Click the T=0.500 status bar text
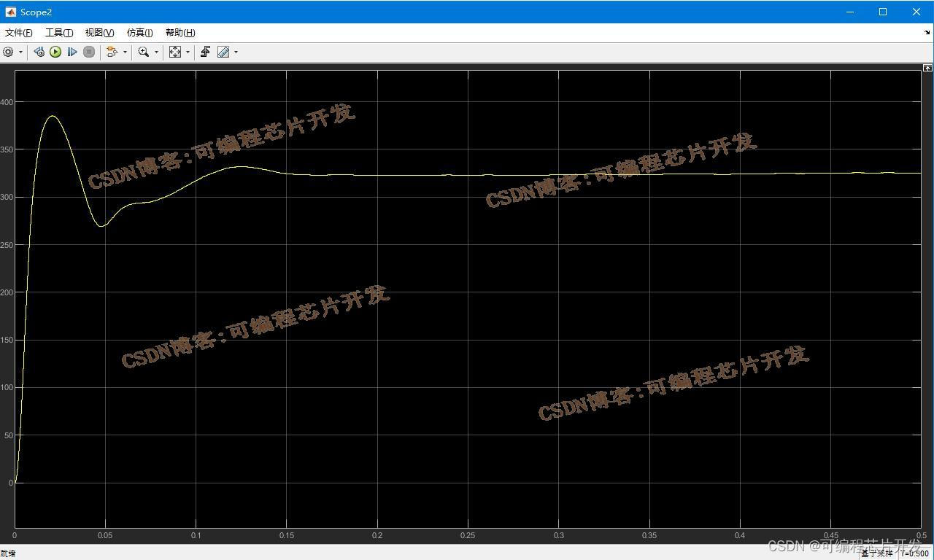The width and height of the screenshot is (934, 560). point(914,553)
